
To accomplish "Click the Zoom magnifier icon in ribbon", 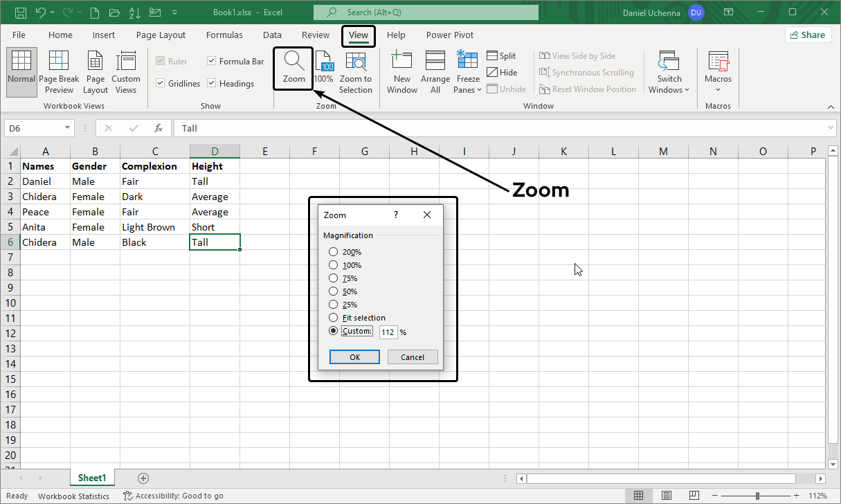I will click(293, 62).
